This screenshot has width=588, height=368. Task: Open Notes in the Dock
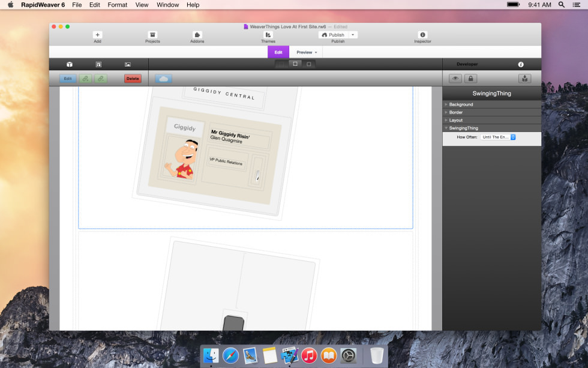269,355
